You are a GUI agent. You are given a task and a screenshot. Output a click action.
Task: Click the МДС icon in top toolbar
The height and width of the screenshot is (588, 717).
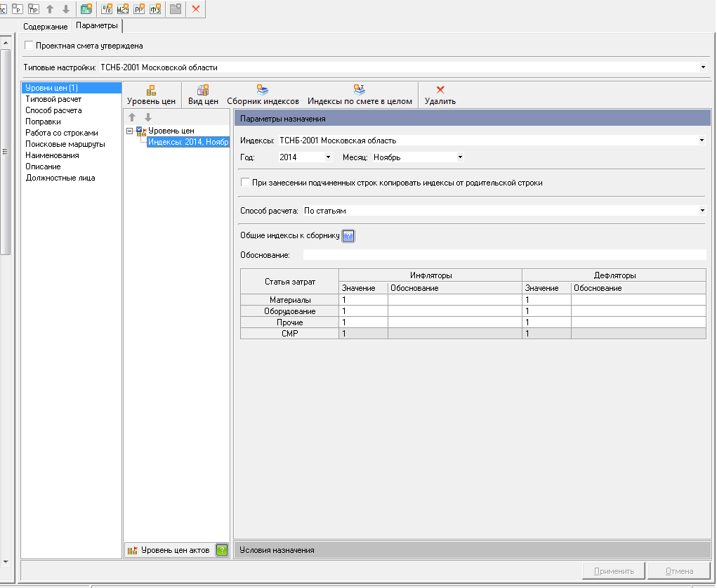click(123, 9)
